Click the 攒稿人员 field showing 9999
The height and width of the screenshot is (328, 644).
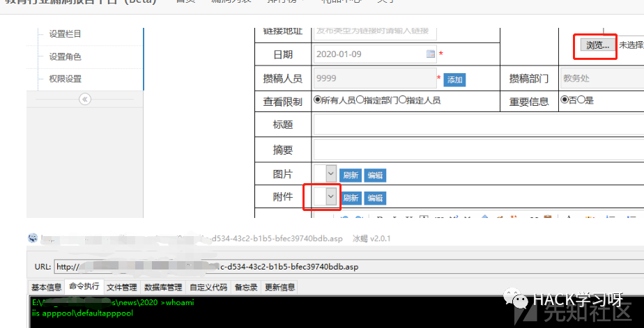375,78
